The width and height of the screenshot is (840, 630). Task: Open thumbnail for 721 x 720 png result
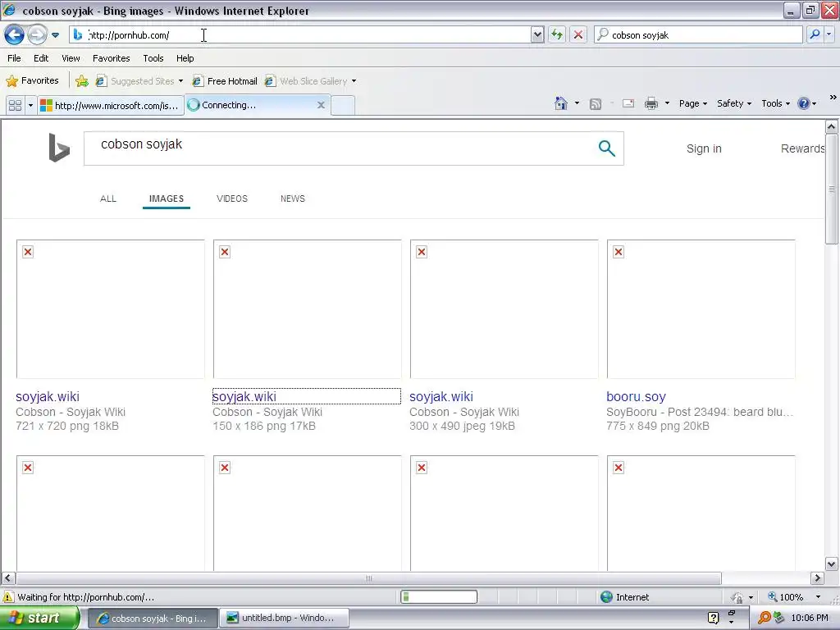(x=111, y=309)
